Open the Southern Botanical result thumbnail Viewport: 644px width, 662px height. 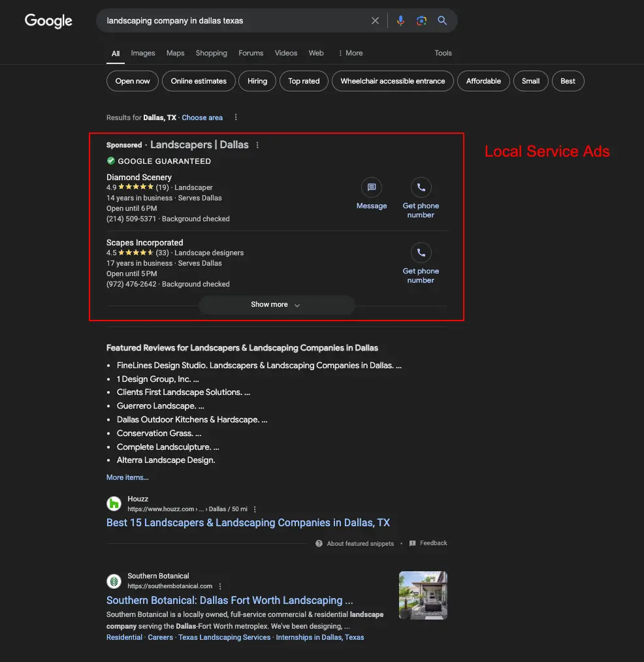pyautogui.click(x=423, y=595)
